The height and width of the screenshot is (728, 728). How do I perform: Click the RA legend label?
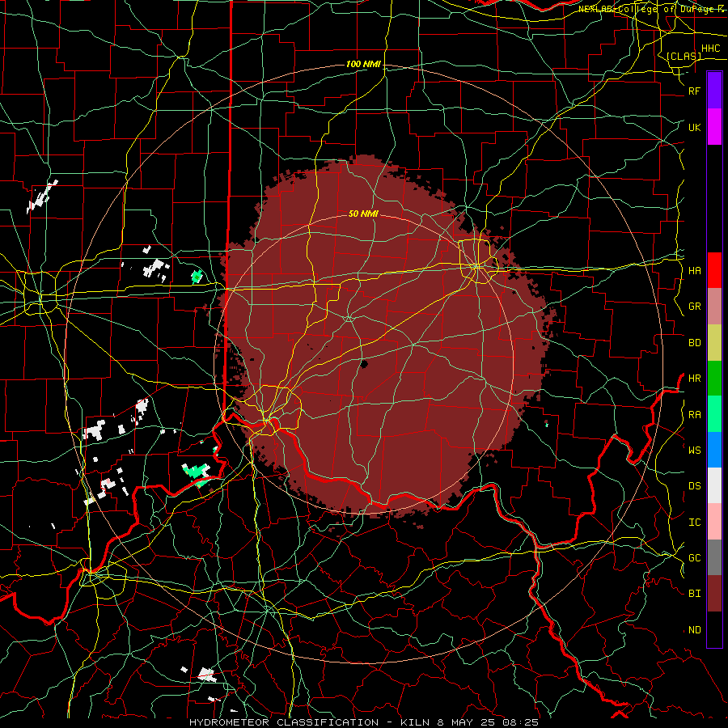click(x=694, y=415)
